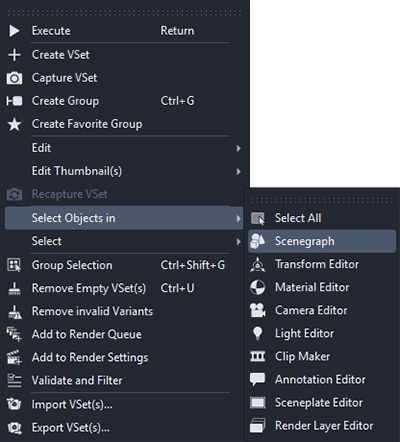Click the broom icon for Remove Empty VSet(s)
This screenshot has width=400, height=442.
pos(14,288)
